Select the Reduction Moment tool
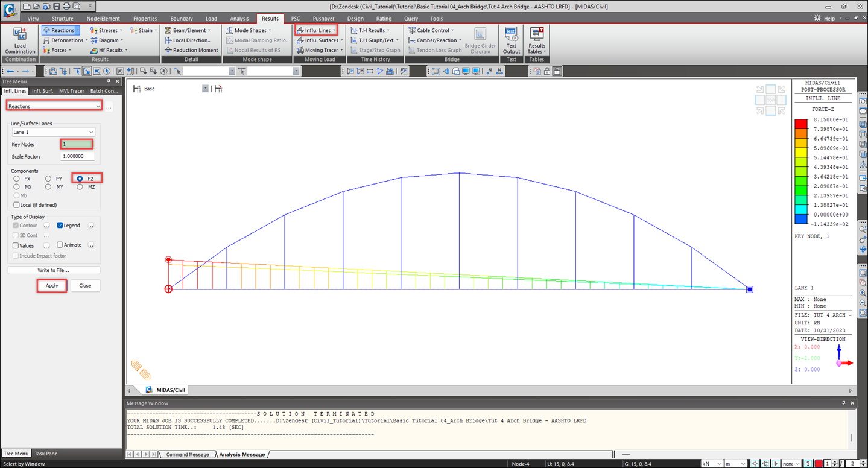868x468 pixels. [x=191, y=51]
